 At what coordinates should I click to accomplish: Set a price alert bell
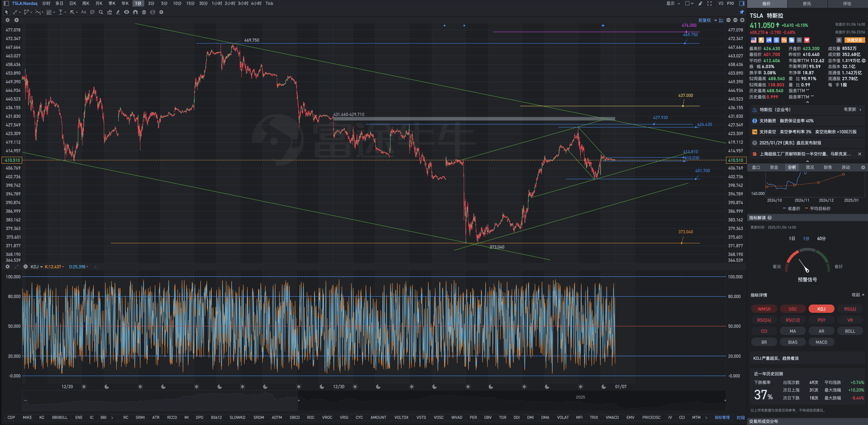(x=839, y=40)
